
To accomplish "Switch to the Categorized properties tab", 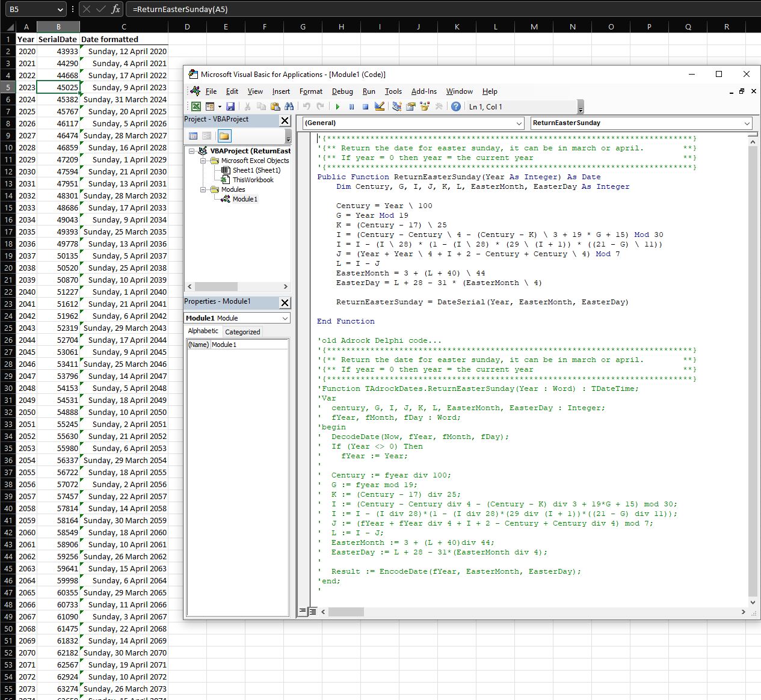I will click(x=242, y=332).
